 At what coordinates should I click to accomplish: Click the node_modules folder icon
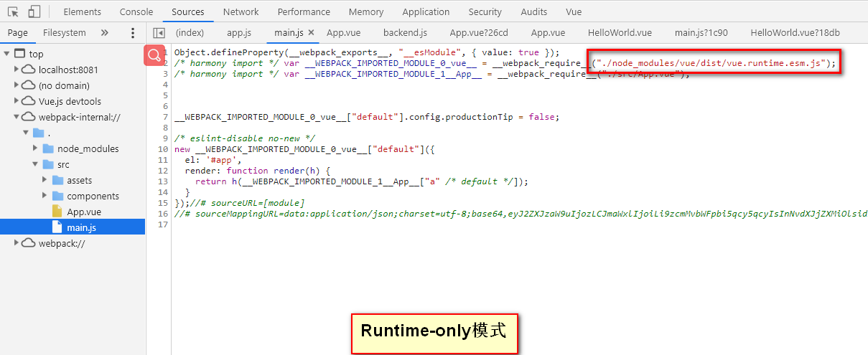[48, 148]
